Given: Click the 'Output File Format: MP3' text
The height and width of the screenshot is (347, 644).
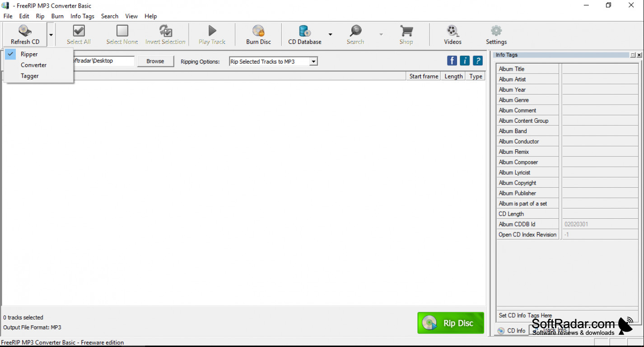Looking at the screenshot, I should tap(32, 328).
